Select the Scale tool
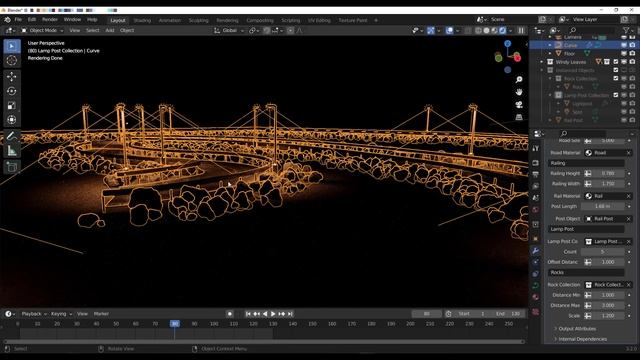This screenshot has width=640, height=360. (x=12, y=105)
